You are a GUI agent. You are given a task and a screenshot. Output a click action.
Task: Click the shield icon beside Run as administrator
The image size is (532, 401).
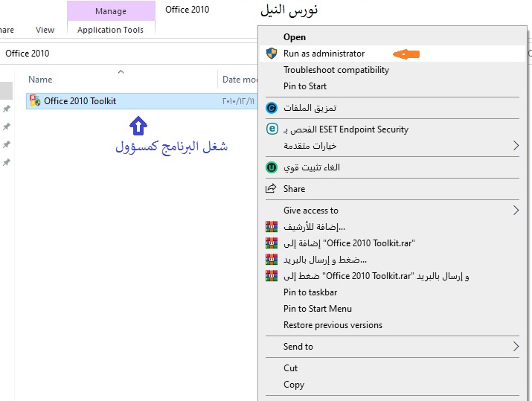(x=272, y=54)
